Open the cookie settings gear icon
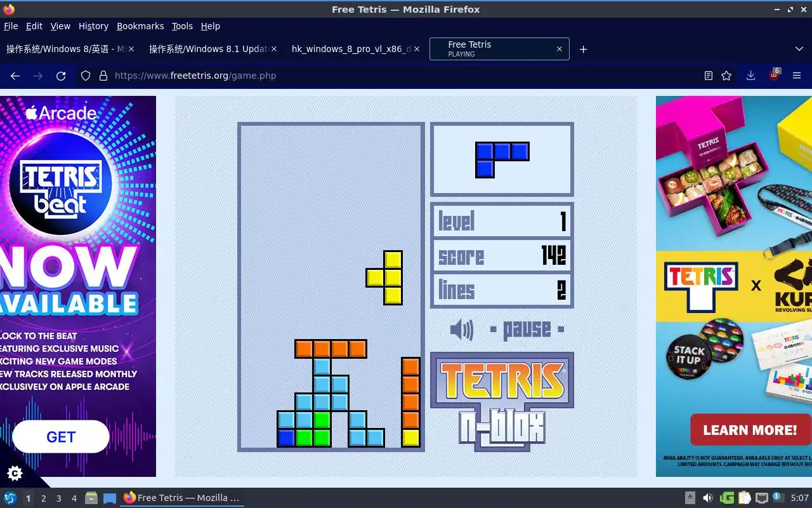The height and width of the screenshot is (508, 812). point(14,473)
